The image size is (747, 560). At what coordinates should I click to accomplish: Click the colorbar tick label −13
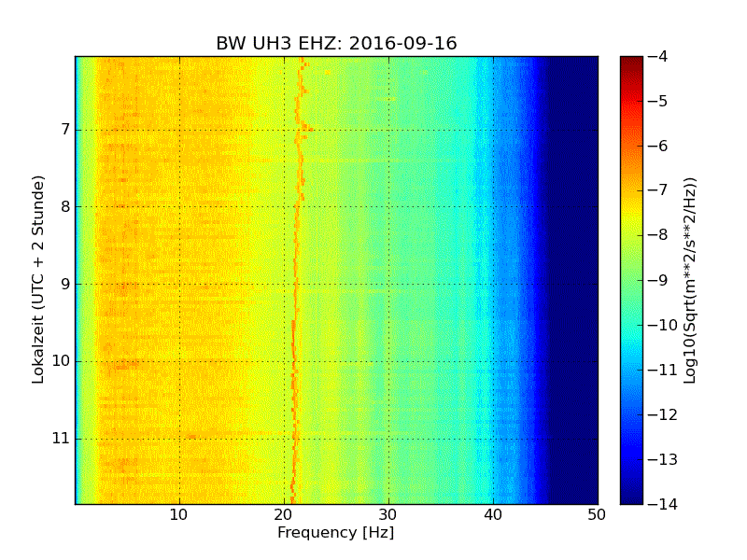point(663,459)
